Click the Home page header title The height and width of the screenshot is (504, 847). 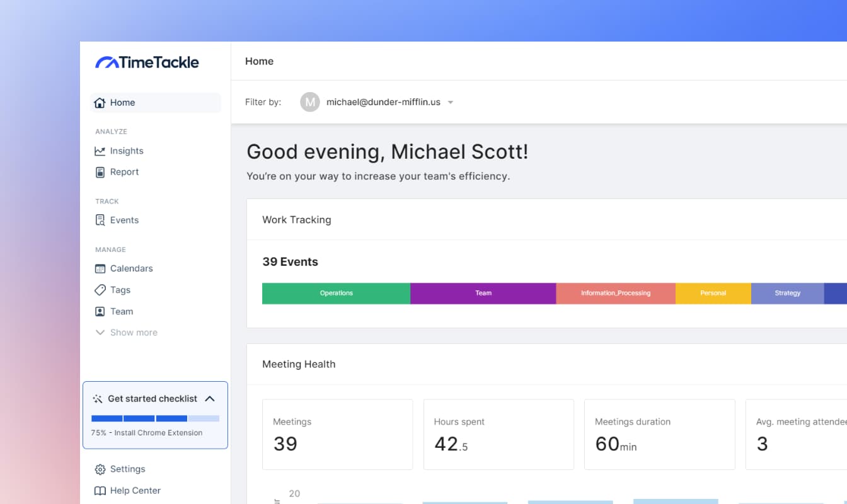point(259,61)
